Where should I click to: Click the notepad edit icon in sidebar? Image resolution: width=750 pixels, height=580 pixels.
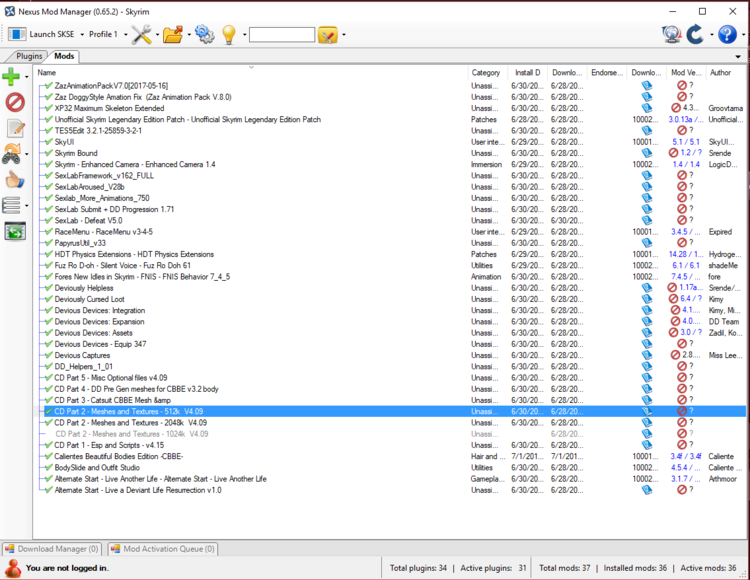(x=15, y=128)
